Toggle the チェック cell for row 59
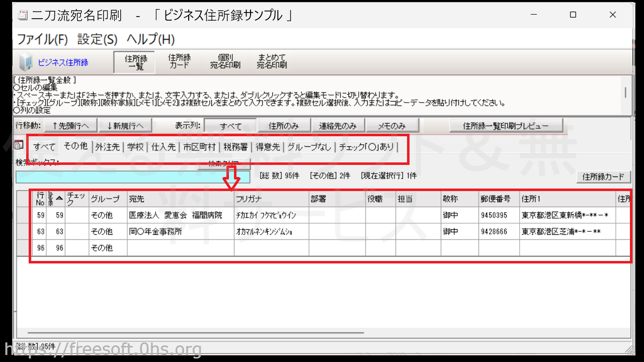Image resolution: width=644 pixels, height=362 pixels. pyautogui.click(x=77, y=215)
